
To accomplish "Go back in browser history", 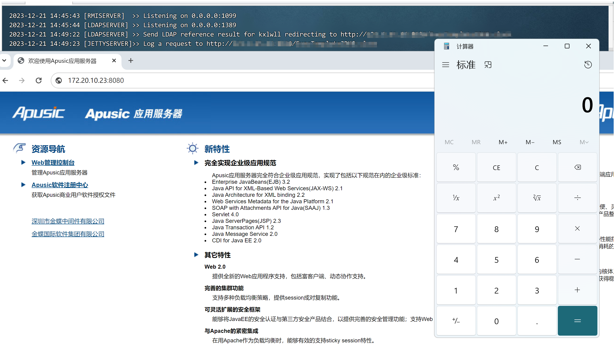I will (x=5, y=80).
